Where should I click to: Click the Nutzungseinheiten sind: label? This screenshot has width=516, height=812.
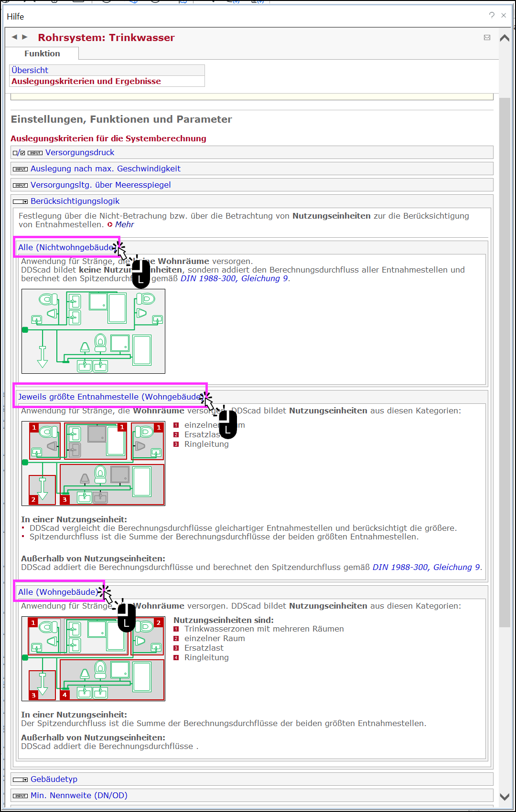[224, 620]
